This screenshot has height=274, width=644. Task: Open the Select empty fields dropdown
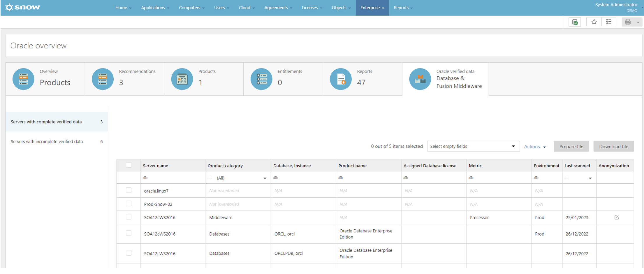473,146
